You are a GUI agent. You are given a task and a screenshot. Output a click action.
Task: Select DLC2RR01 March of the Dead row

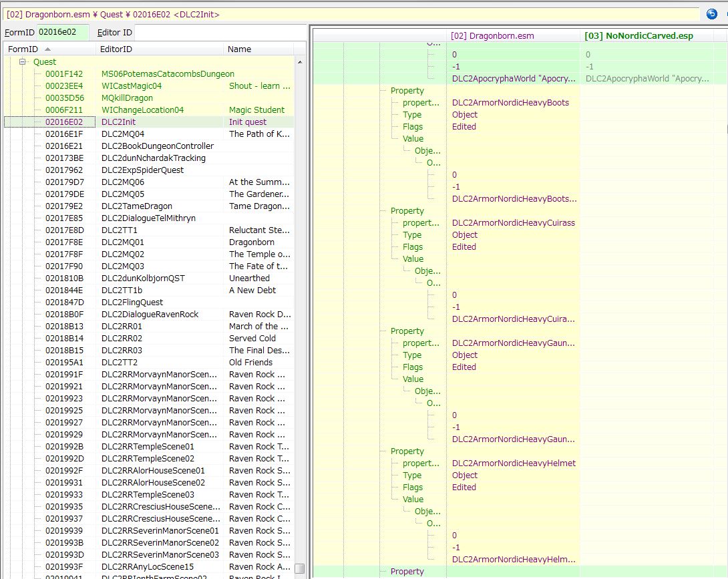pos(149,327)
